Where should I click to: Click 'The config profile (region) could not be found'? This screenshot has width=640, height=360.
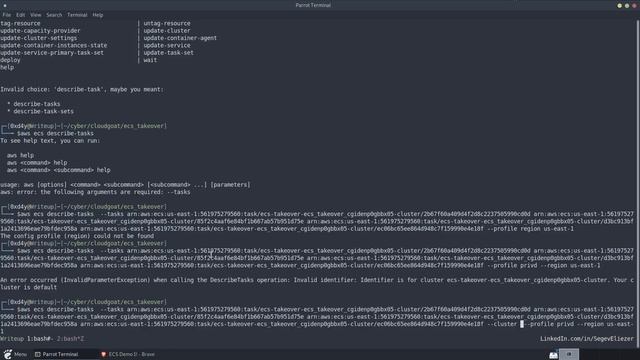(77, 236)
